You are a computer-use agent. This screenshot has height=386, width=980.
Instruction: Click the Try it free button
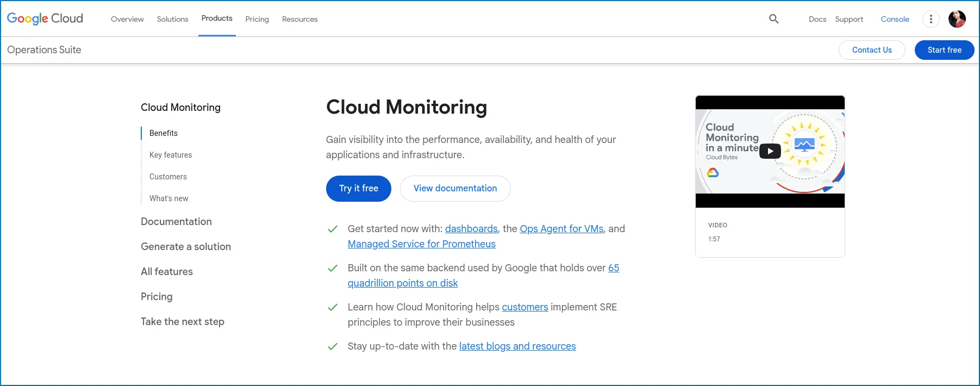pos(359,189)
